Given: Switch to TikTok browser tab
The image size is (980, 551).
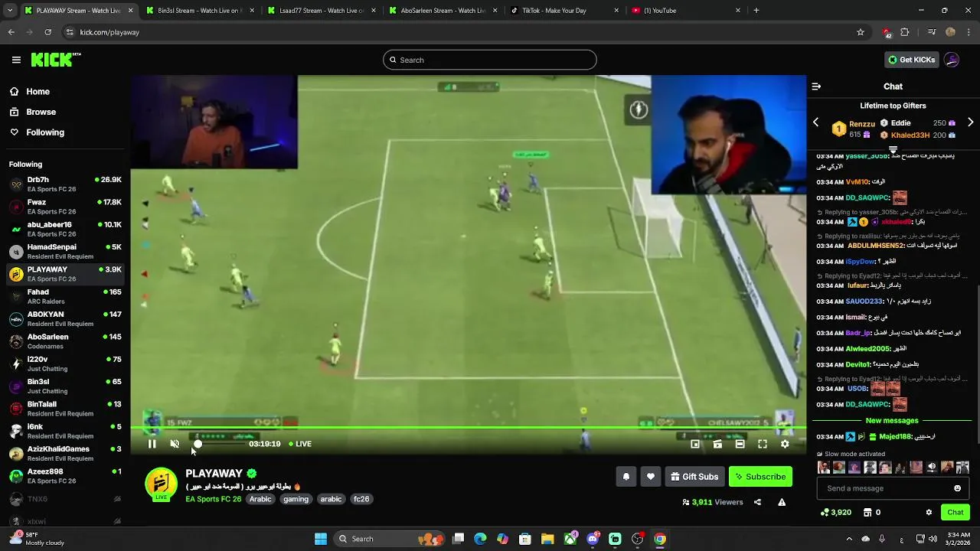Looking at the screenshot, I should click(x=564, y=11).
